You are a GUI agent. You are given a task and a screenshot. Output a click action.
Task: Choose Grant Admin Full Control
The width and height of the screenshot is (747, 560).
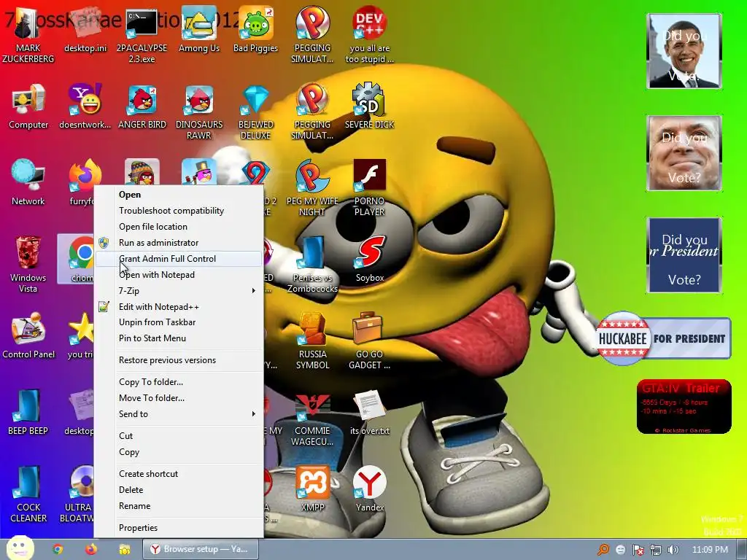[179, 259]
